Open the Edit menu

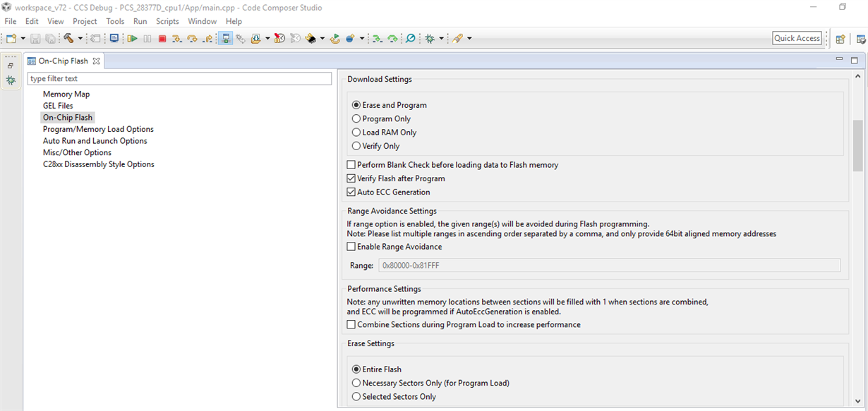tap(32, 21)
